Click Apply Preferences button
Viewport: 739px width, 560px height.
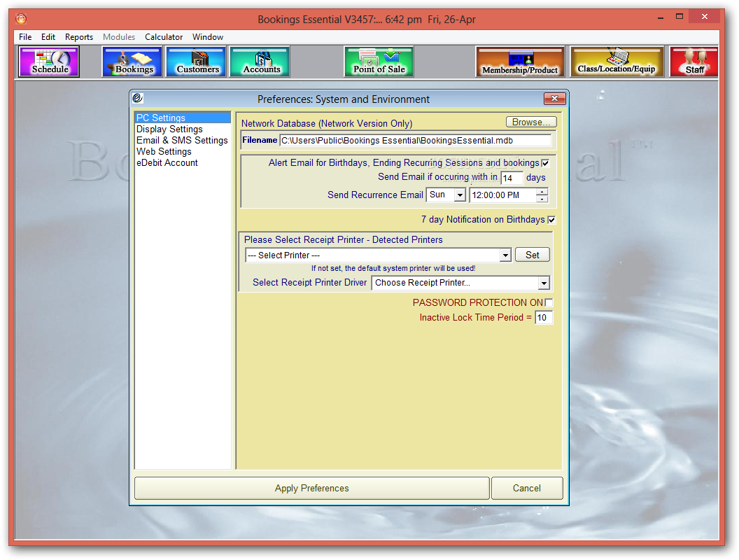click(312, 488)
